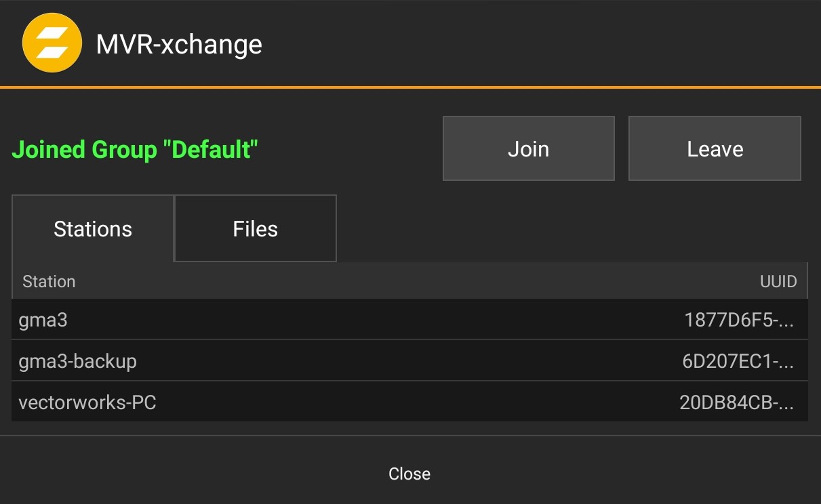Click the yellow MVR-xchange logo icon
Image resolution: width=821 pixels, height=504 pixels.
52,43
